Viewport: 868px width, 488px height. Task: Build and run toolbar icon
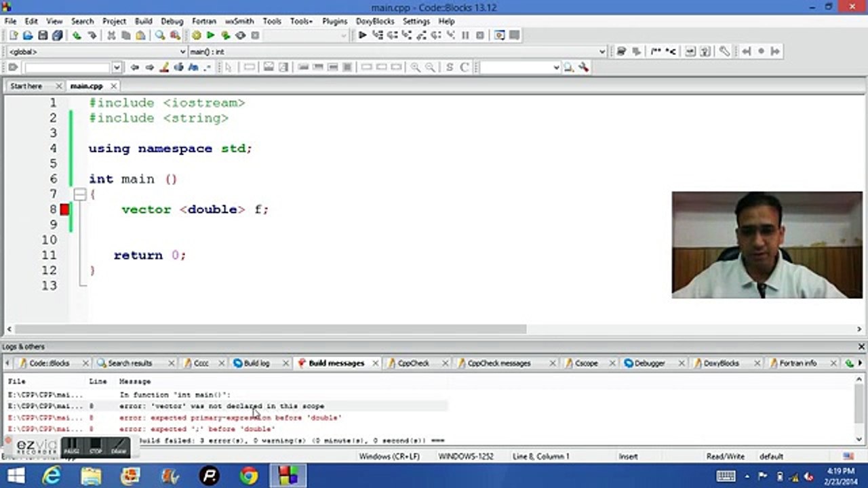226,35
